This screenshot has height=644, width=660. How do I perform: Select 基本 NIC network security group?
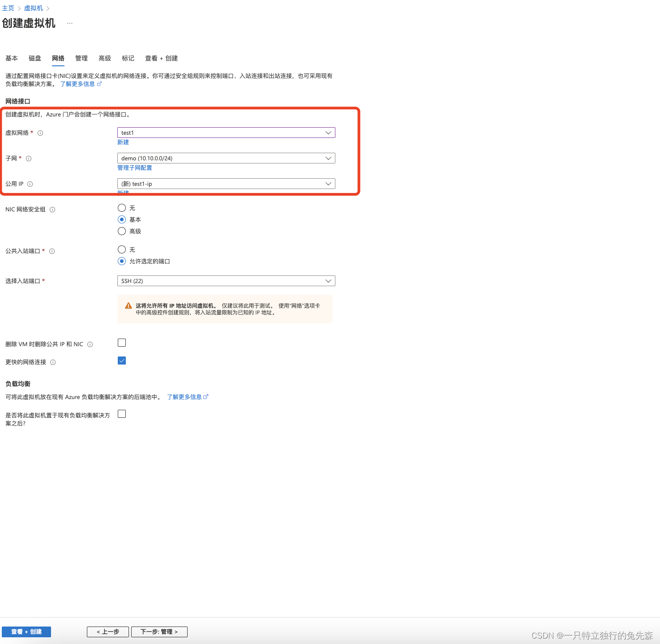(122, 219)
